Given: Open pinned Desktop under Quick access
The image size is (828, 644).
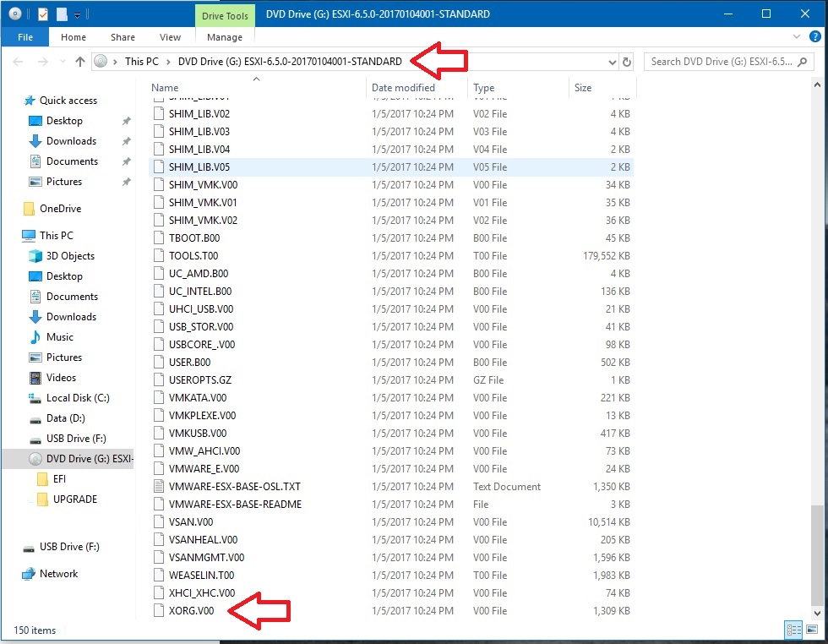Looking at the screenshot, I should pyautogui.click(x=64, y=121).
